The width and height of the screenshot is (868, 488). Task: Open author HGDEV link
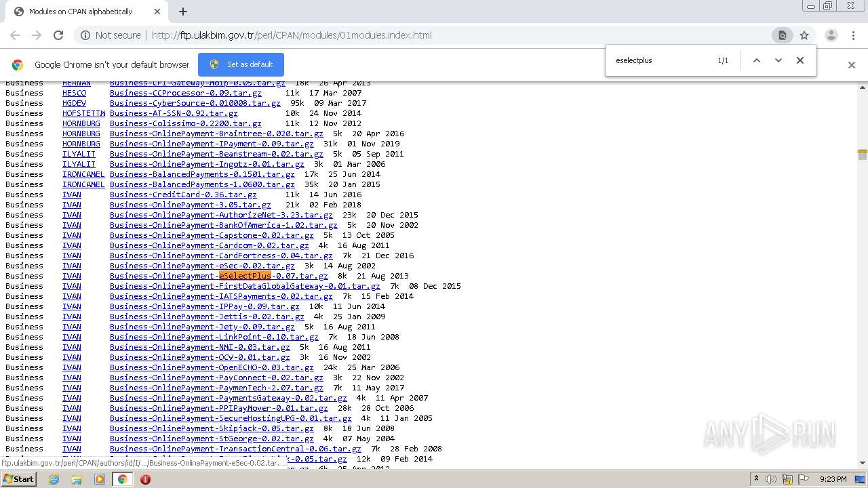[75, 103]
